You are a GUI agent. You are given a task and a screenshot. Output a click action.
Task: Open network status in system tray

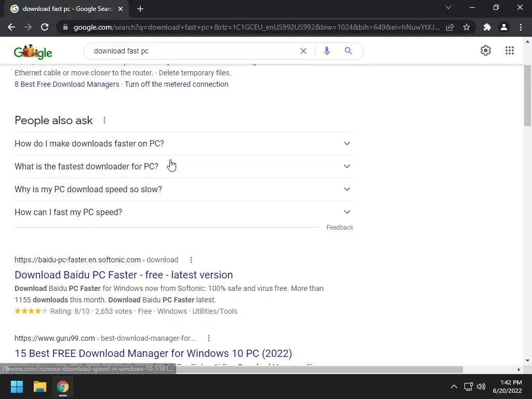469,387
